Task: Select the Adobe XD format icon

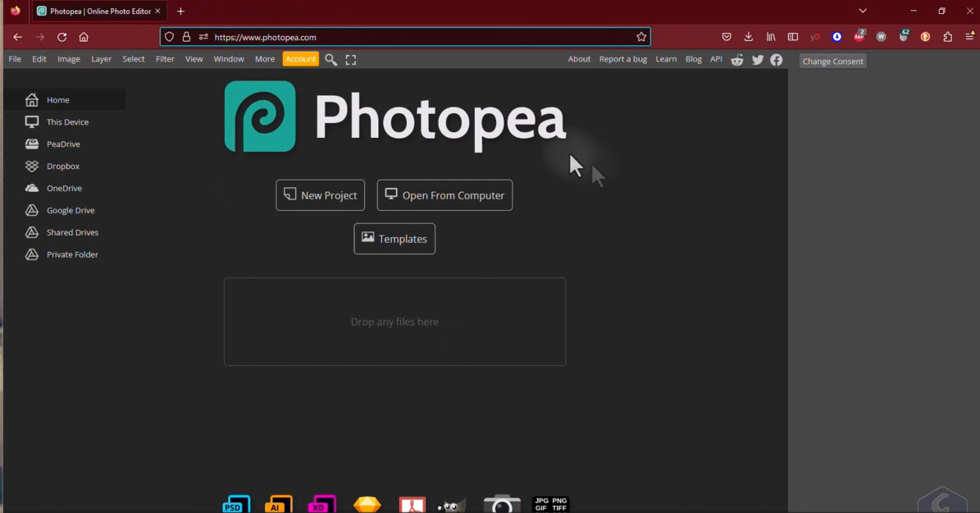Action: coord(322,503)
